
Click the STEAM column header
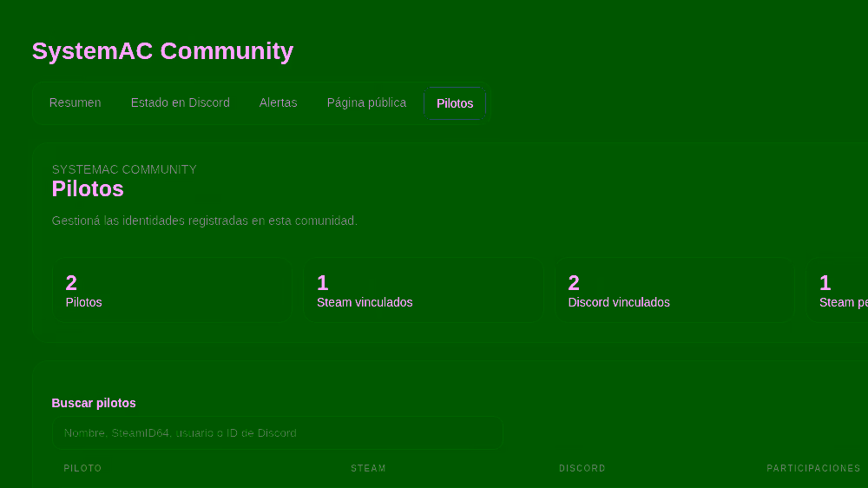click(368, 469)
